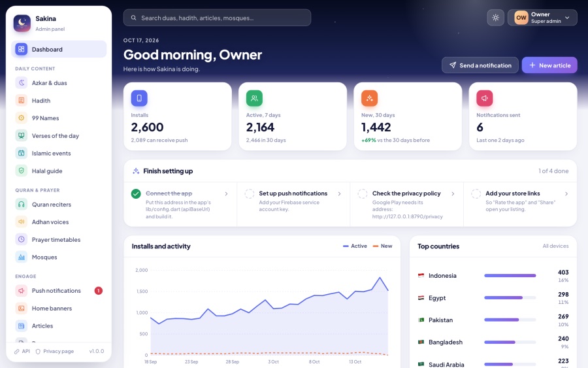
Task: Click the Sakina moon logo icon
Action: [x=22, y=24]
